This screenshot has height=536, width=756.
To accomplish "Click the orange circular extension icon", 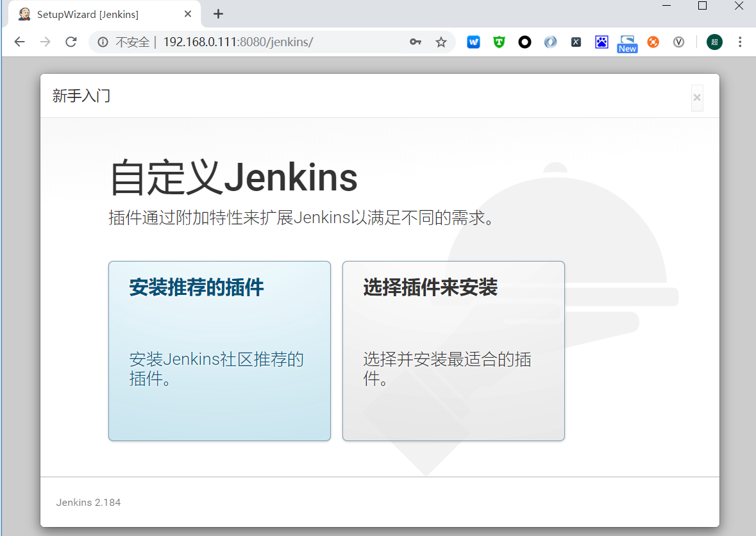I will (653, 42).
